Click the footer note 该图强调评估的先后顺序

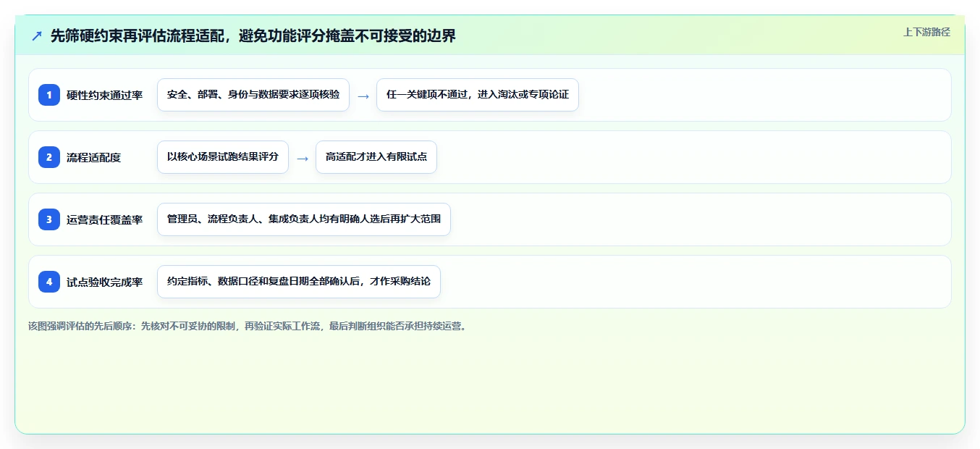(249, 326)
